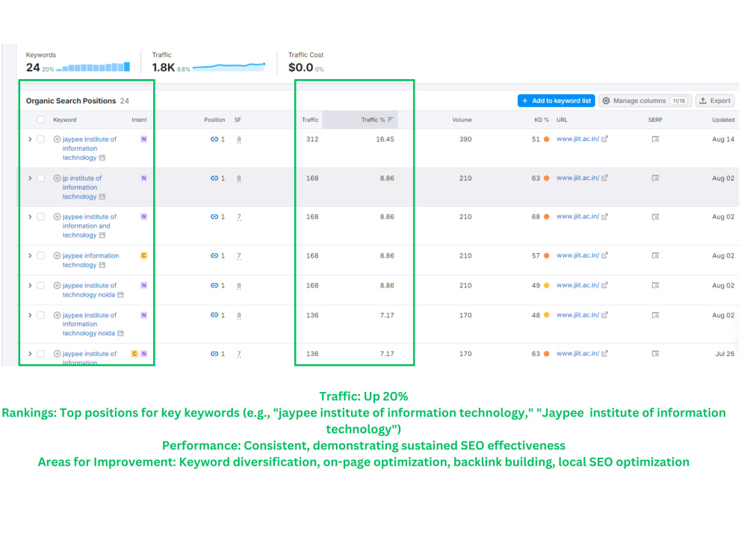
Task: Sort table by KD % column header
Action: click(x=541, y=119)
